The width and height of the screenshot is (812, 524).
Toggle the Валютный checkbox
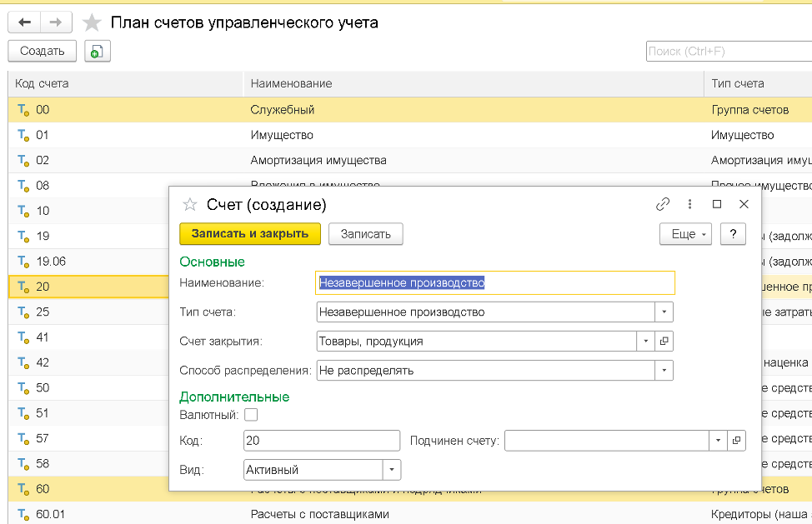[251, 414]
